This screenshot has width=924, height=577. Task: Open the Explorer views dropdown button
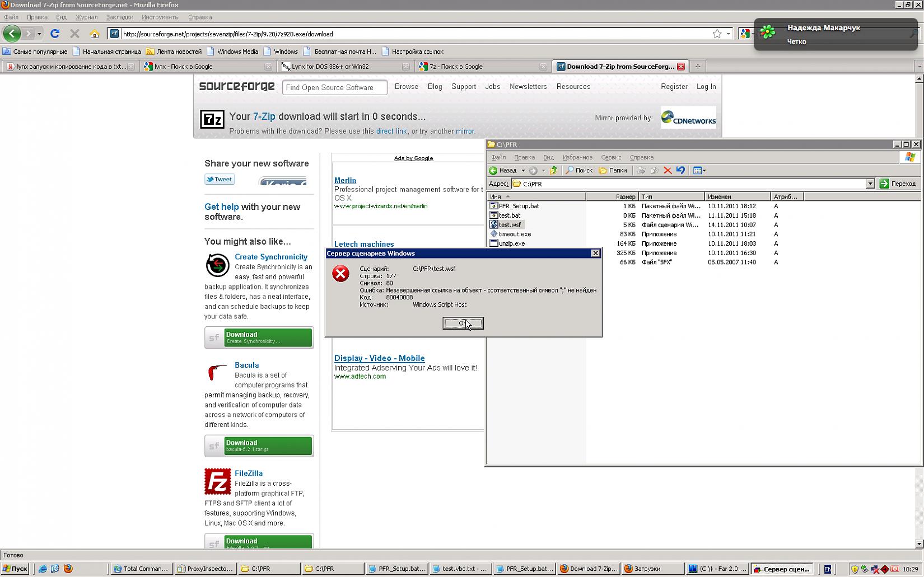click(x=699, y=170)
